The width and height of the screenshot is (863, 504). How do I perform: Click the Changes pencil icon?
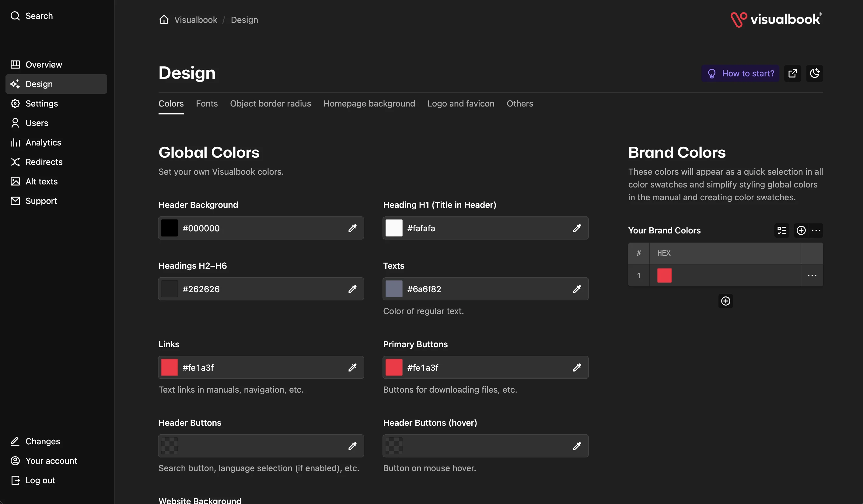click(x=15, y=441)
